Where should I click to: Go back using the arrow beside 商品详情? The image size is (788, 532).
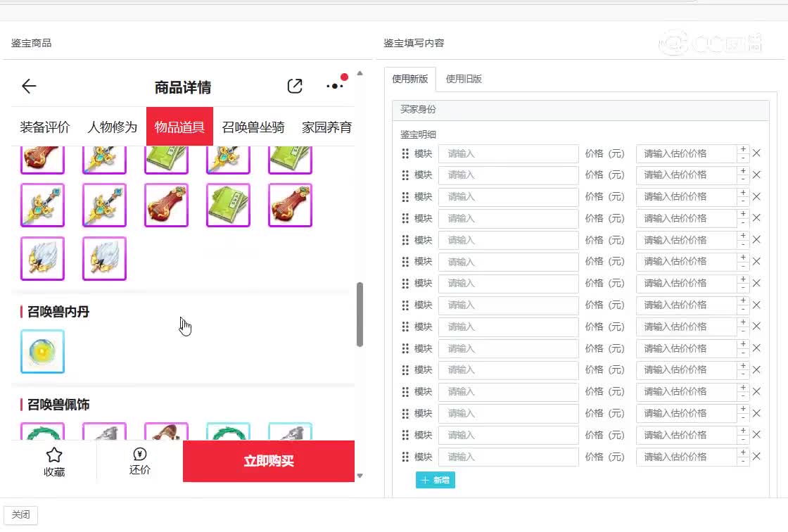coord(29,87)
